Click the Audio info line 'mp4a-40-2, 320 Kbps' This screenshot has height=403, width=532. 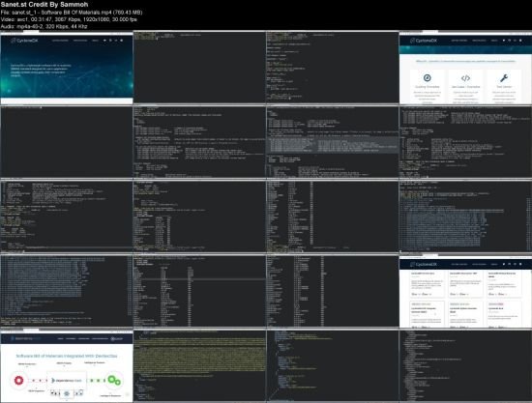click(44, 26)
